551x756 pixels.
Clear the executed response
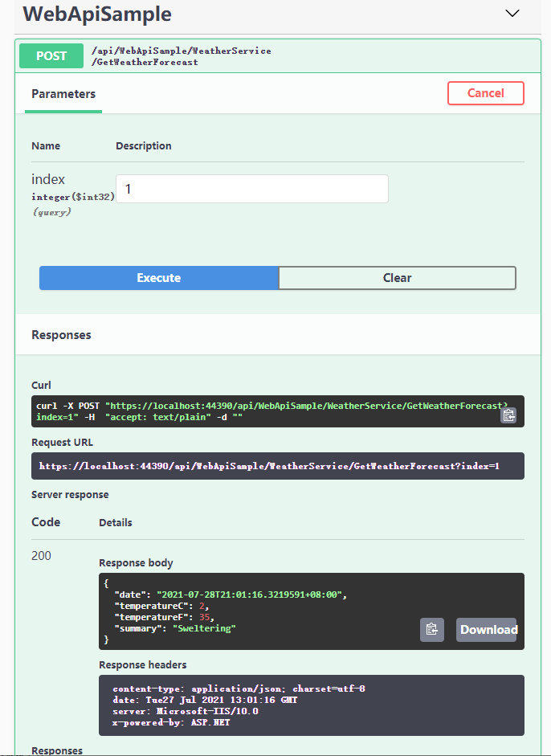point(398,278)
